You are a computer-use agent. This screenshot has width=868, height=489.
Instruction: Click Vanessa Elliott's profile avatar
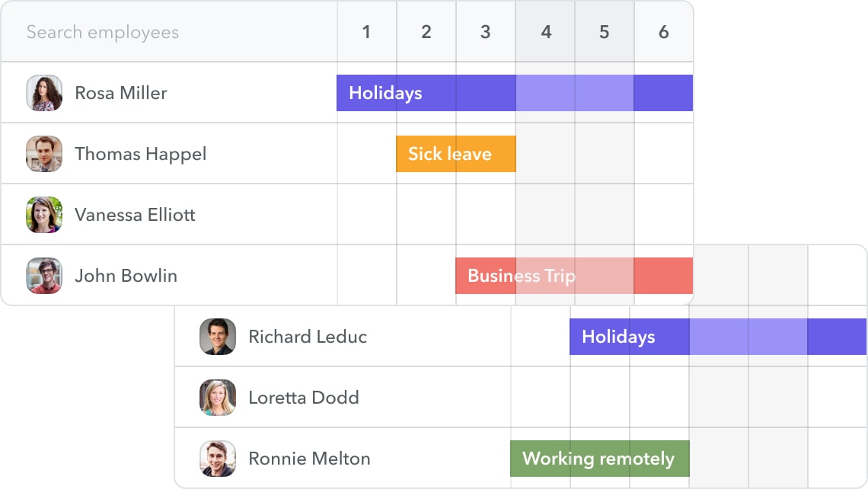click(x=44, y=214)
